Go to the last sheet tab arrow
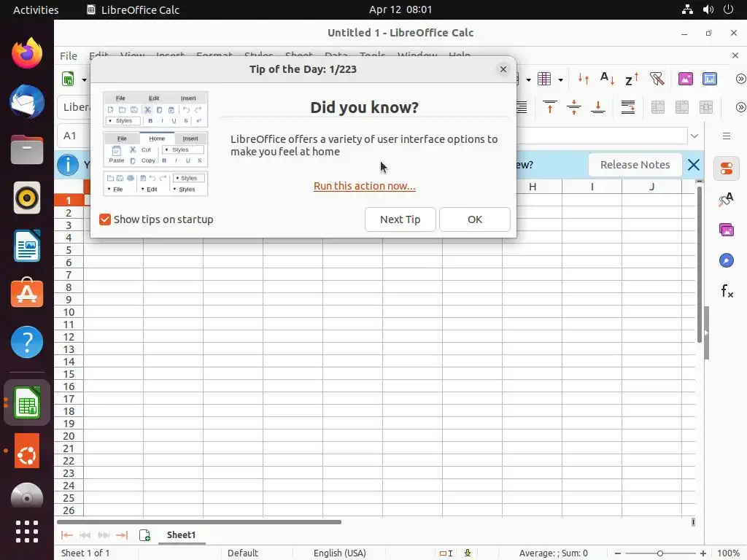Image resolution: width=747 pixels, height=560 pixels. pos(122,535)
